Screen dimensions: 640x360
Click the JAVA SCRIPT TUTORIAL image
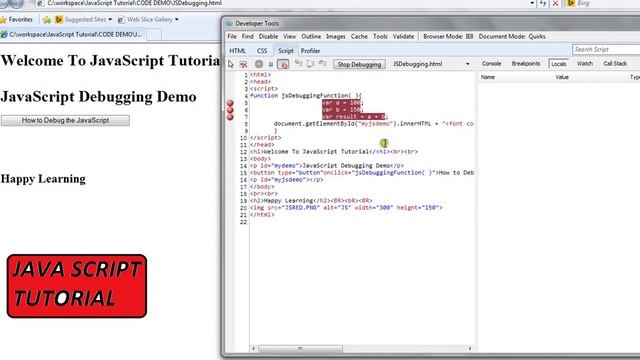click(77, 286)
